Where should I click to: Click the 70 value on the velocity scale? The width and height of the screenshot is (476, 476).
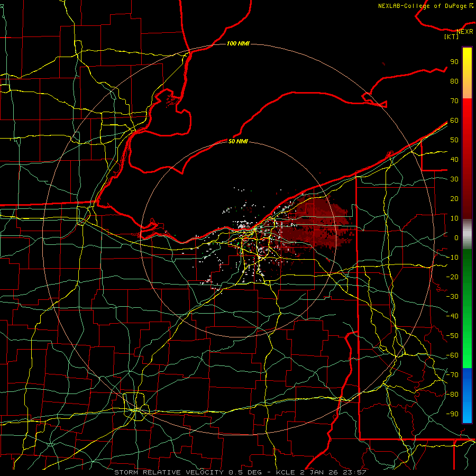pyautogui.click(x=454, y=101)
